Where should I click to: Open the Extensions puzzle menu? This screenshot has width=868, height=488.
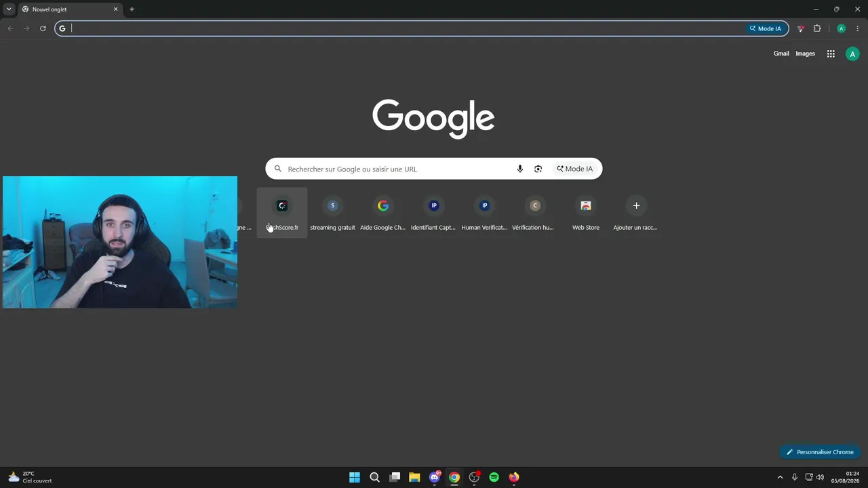817,28
